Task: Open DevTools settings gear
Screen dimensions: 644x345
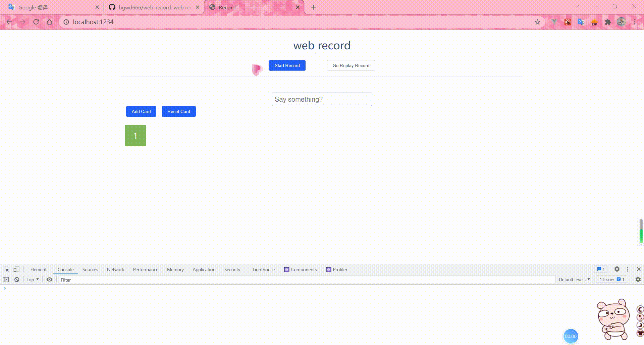Action: 617,269
